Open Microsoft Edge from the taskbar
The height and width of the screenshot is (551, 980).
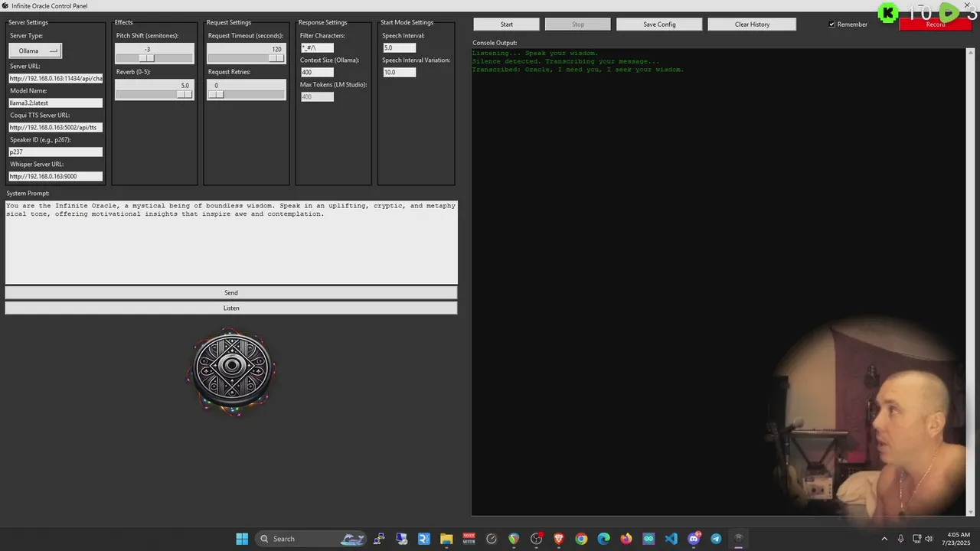tap(603, 539)
